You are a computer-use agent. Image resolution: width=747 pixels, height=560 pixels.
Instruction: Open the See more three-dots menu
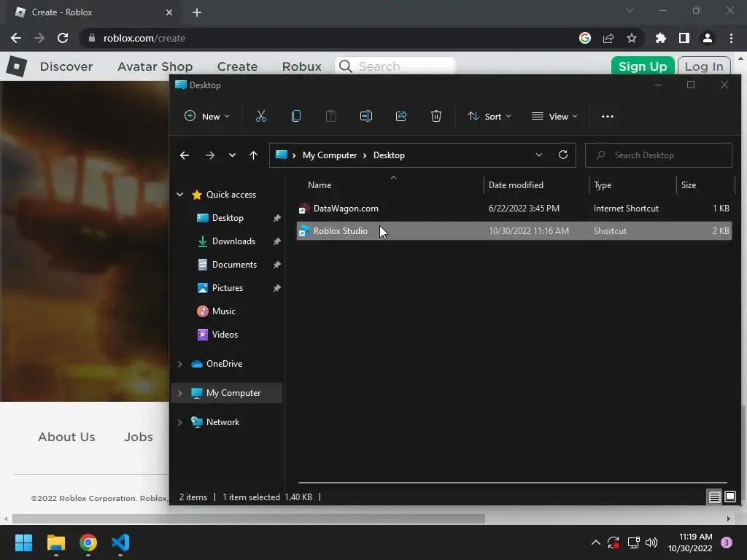[x=608, y=116]
